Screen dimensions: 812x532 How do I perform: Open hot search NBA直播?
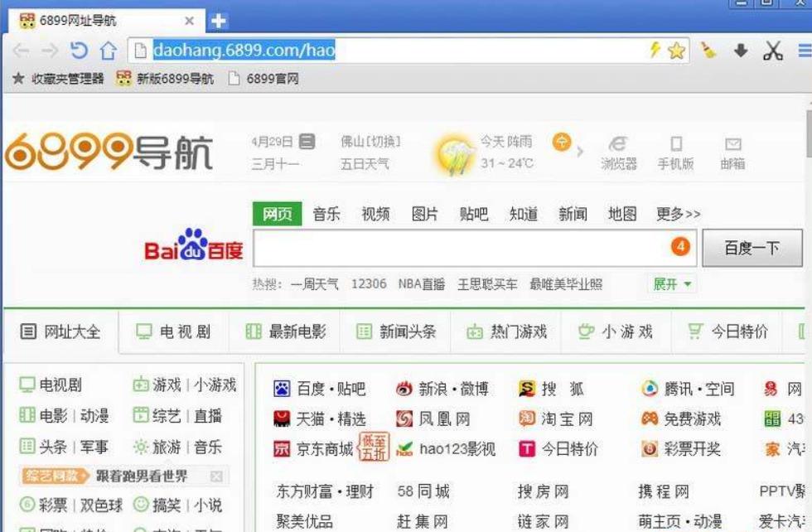[422, 284]
